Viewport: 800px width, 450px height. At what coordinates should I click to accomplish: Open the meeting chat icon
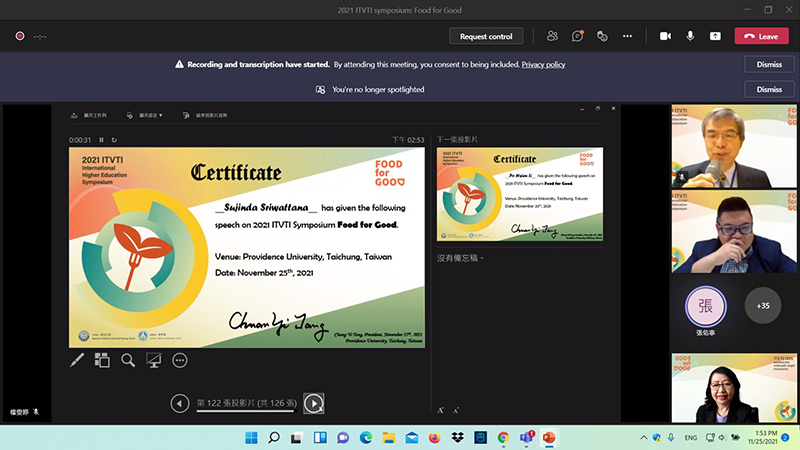[x=577, y=36]
